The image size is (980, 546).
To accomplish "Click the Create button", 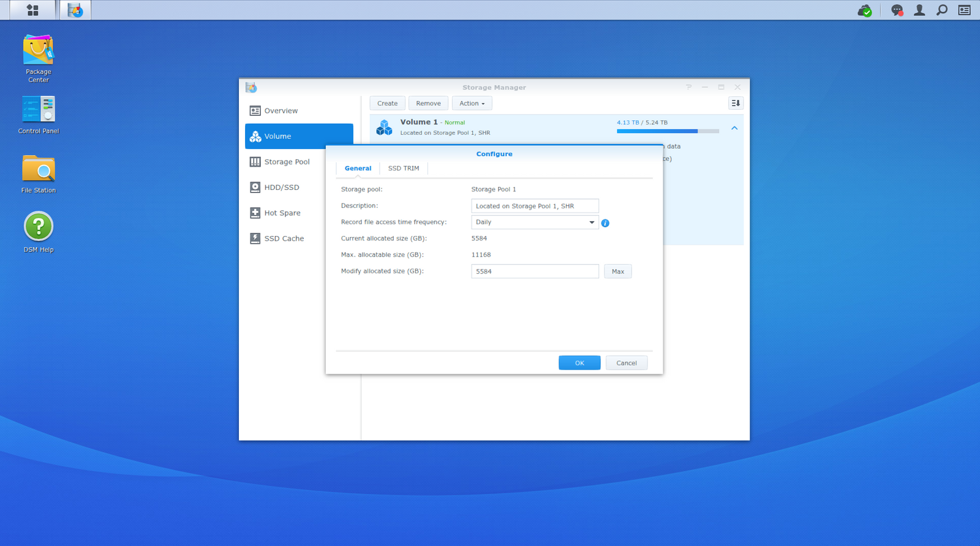I will (x=387, y=104).
